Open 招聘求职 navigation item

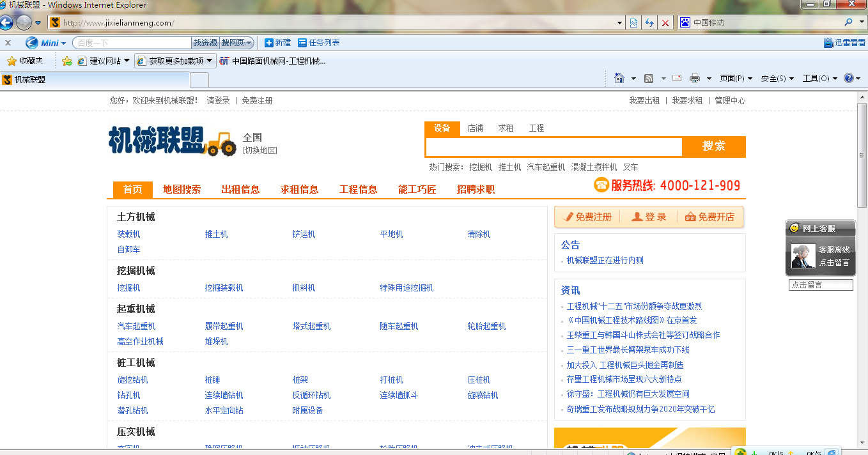pyautogui.click(x=476, y=189)
